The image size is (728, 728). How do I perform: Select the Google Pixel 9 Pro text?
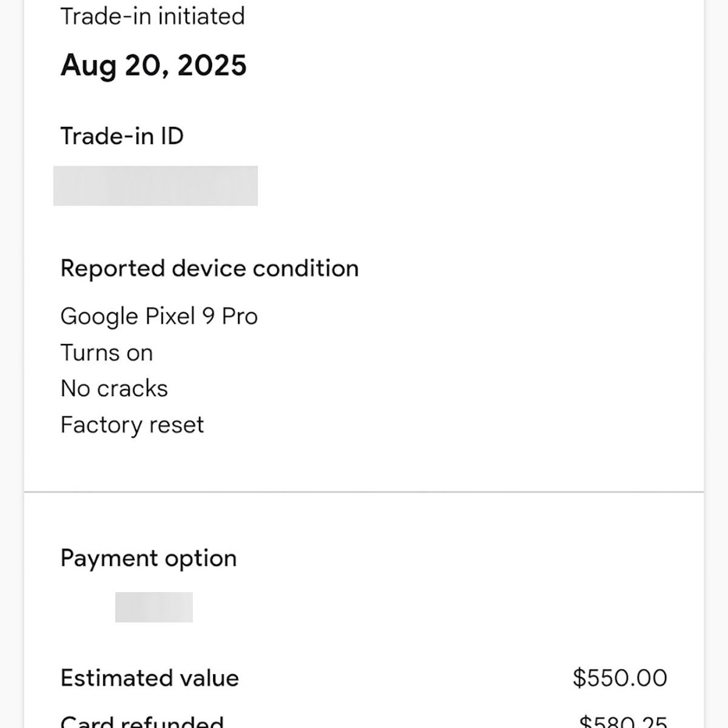pyautogui.click(x=159, y=316)
